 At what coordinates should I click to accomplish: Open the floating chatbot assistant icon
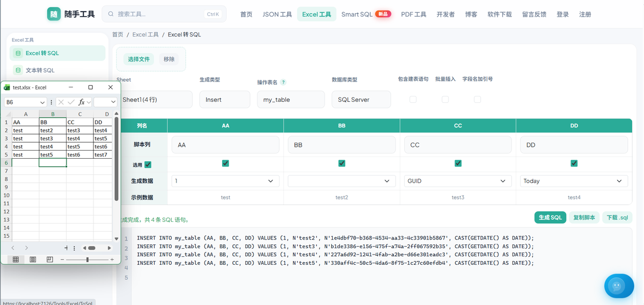click(619, 286)
